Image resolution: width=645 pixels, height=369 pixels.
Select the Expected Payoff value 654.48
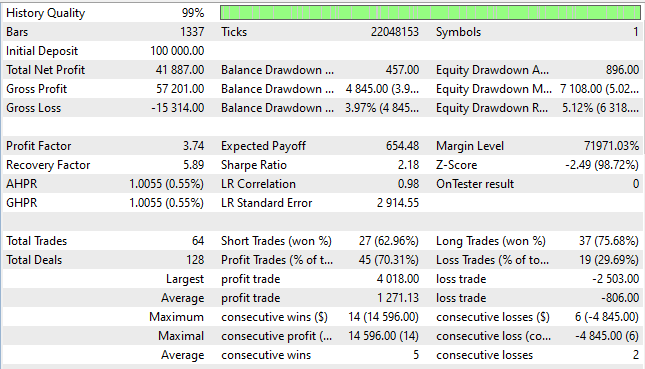(x=402, y=146)
